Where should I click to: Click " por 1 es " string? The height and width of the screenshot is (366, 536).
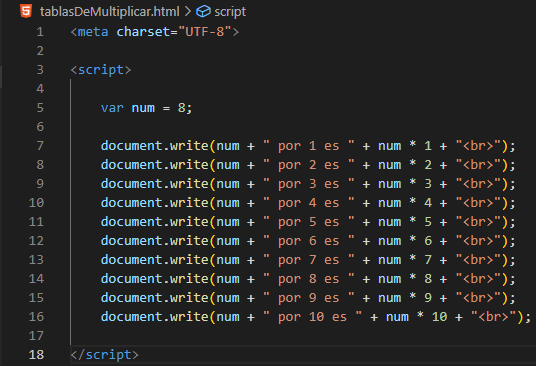(309, 146)
